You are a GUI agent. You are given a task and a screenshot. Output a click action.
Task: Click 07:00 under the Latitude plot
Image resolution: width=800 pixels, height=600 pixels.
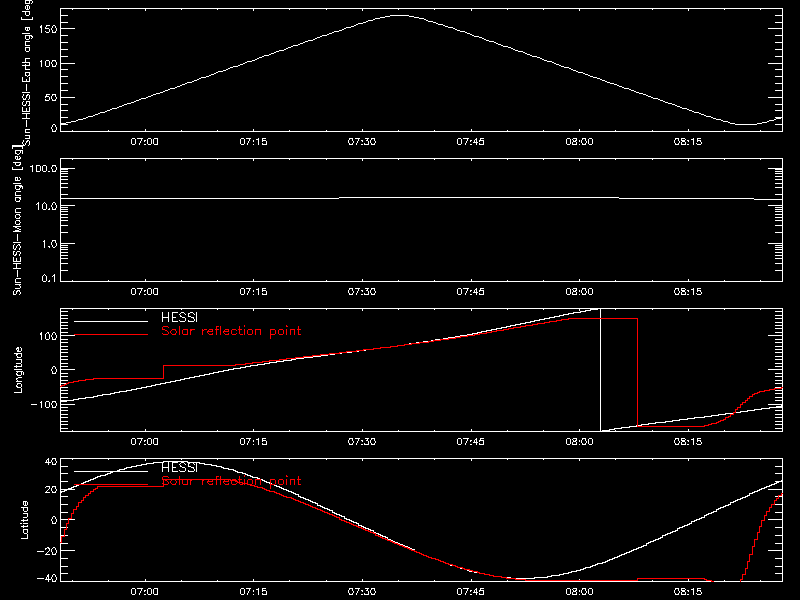144,592
